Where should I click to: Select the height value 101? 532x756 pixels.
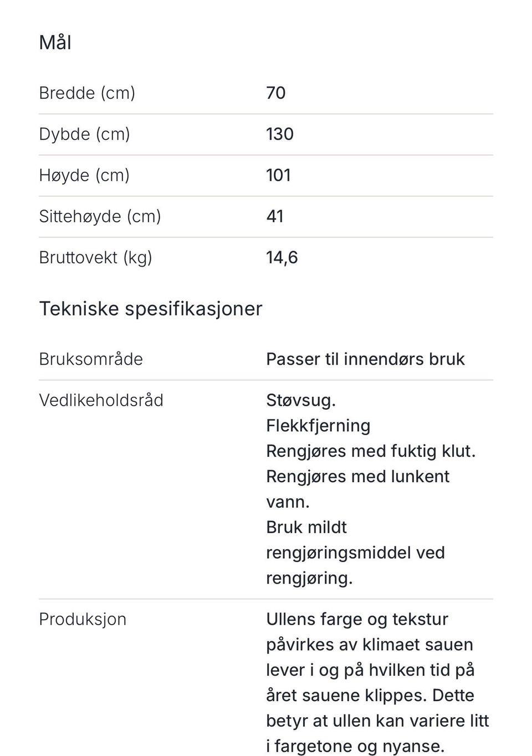click(x=279, y=175)
